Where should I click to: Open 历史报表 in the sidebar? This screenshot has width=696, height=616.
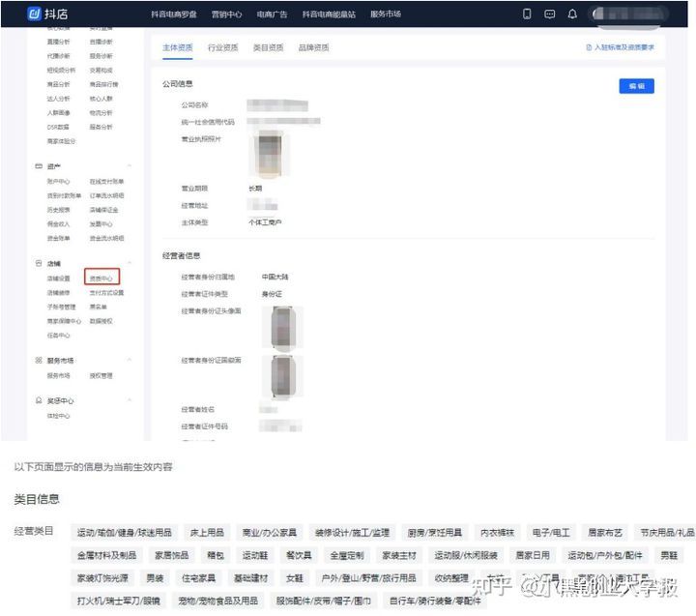tap(59, 210)
